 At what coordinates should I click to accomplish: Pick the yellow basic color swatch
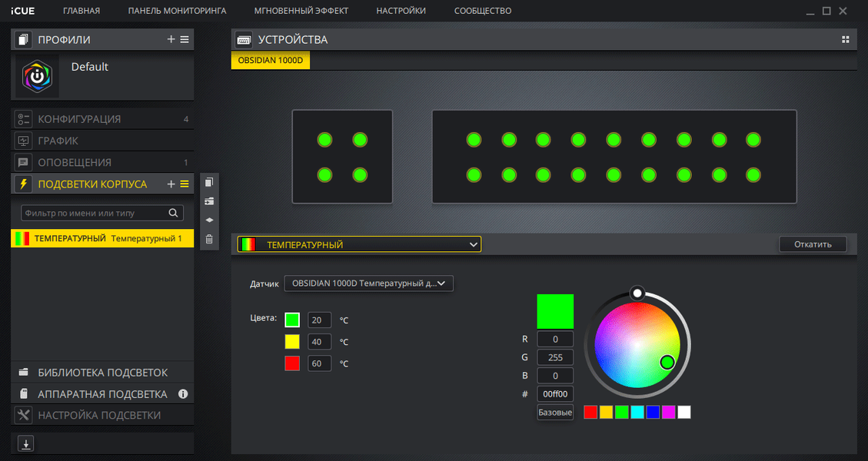(606, 413)
